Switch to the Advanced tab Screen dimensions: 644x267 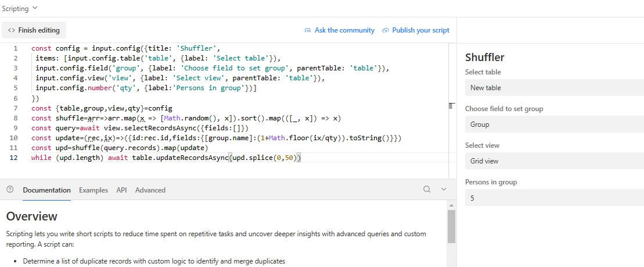150,190
